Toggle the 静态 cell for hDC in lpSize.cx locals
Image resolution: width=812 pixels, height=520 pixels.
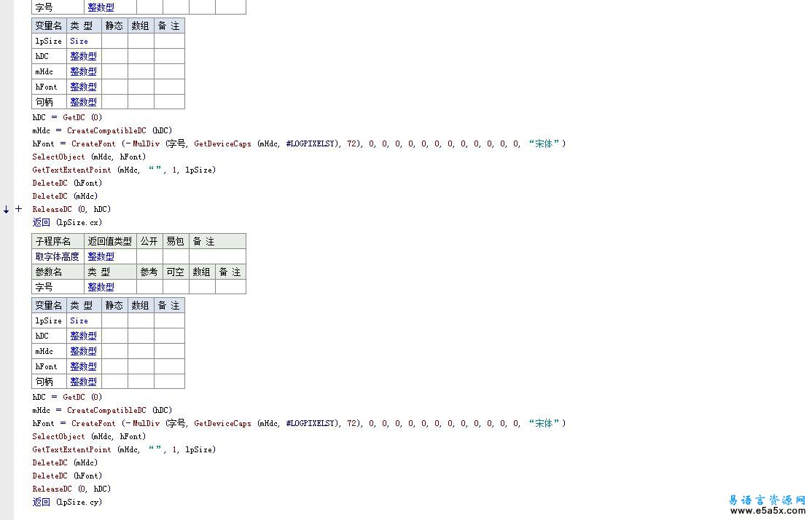coord(115,56)
